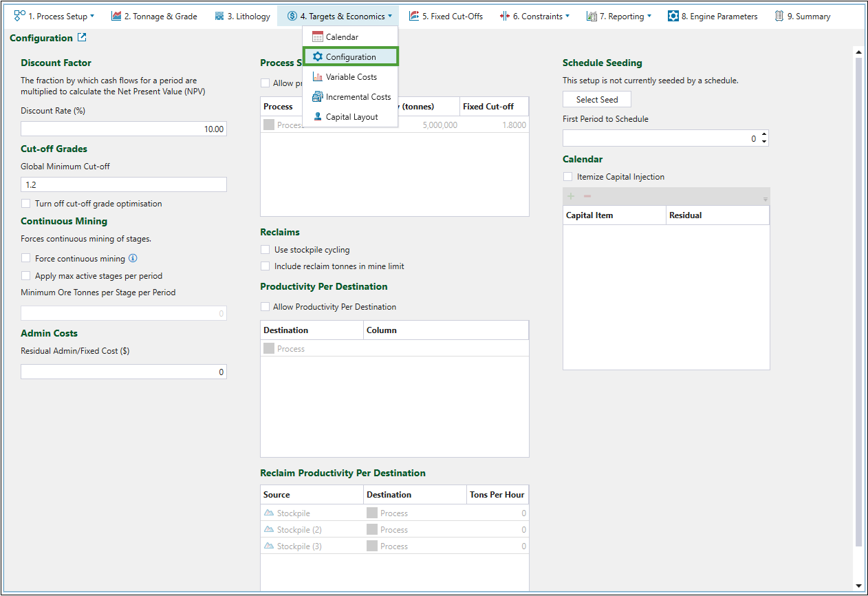Choose Capital Layout in the dropdown menu
Viewport: 868px width, 596px height.
[351, 117]
